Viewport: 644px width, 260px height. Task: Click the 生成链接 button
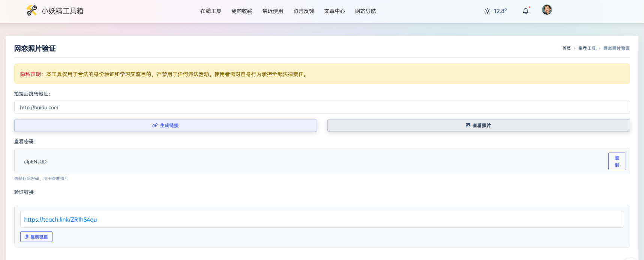[x=165, y=125]
